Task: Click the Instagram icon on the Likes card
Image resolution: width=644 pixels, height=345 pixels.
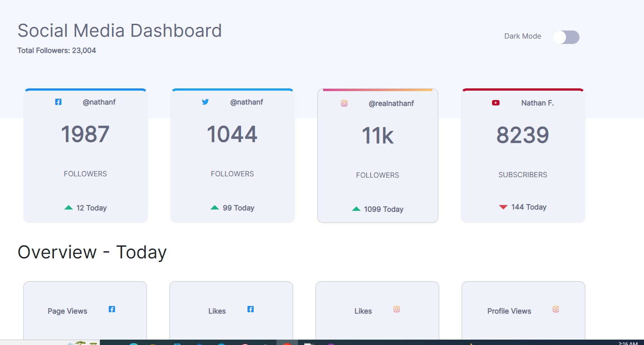Action: (x=396, y=309)
